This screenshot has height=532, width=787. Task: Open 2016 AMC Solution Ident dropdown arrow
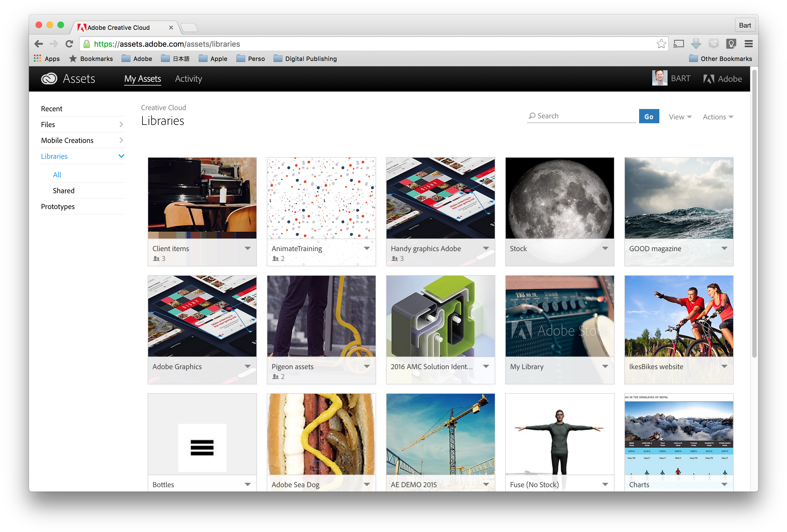point(486,366)
